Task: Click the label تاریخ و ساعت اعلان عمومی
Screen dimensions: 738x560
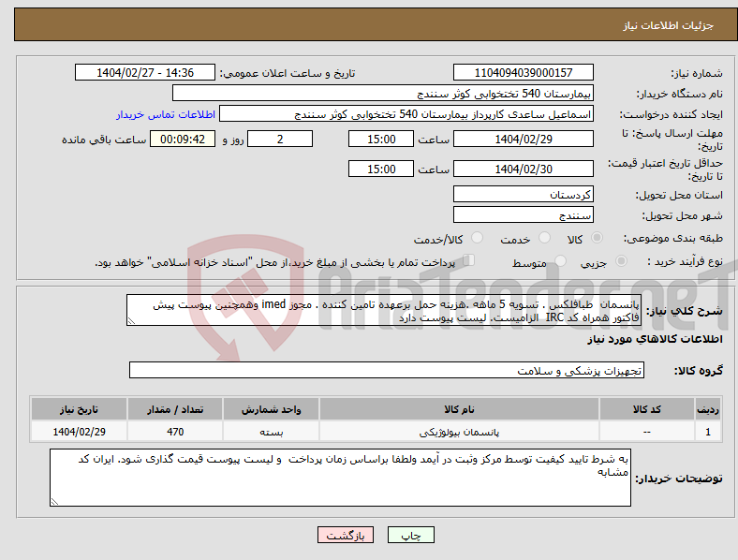Action: pyautogui.click(x=288, y=73)
